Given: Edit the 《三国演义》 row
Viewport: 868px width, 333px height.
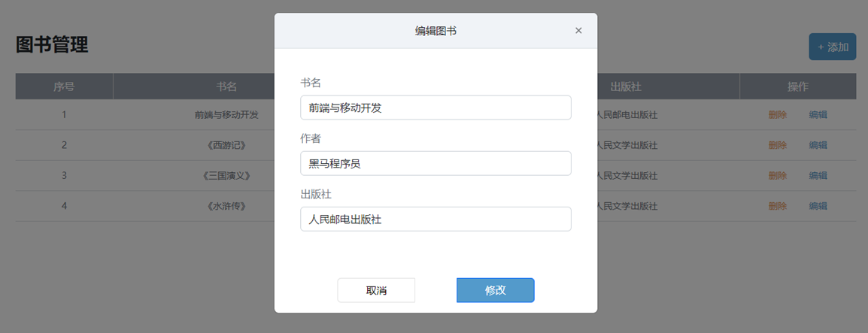Looking at the screenshot, I should [x=818, y=176].
